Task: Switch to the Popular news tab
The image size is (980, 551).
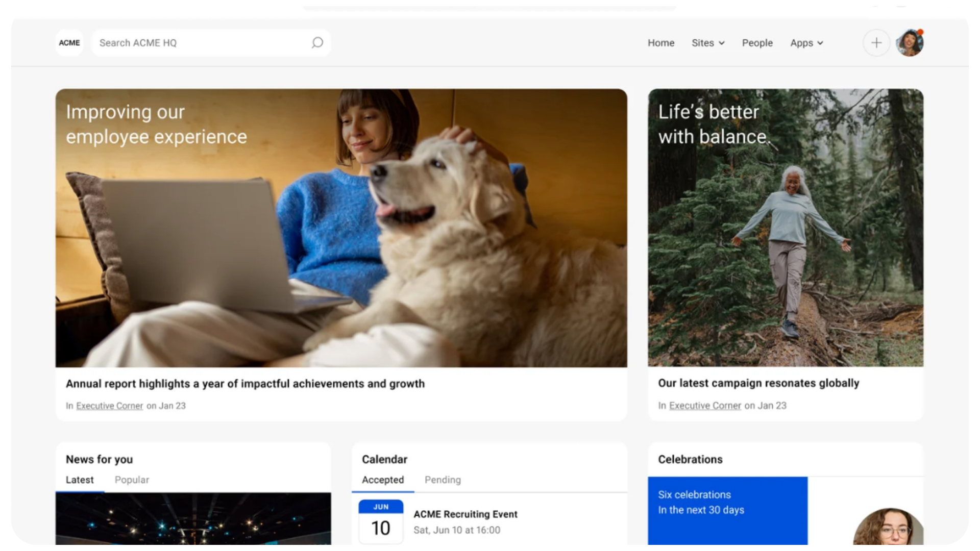Action: (132, 480)
